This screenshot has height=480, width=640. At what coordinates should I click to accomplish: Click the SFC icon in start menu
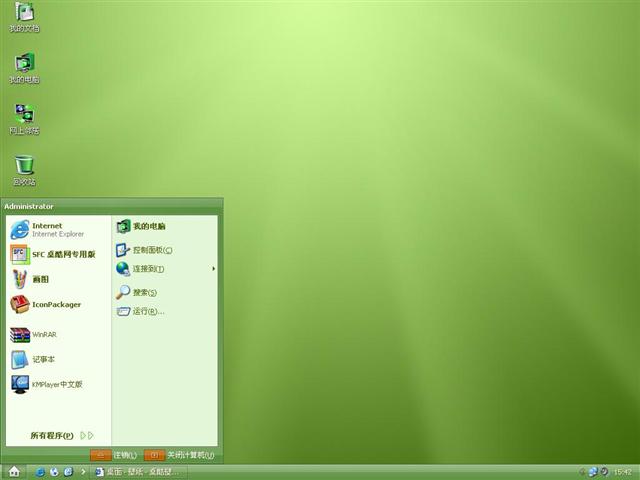[20, 254]
